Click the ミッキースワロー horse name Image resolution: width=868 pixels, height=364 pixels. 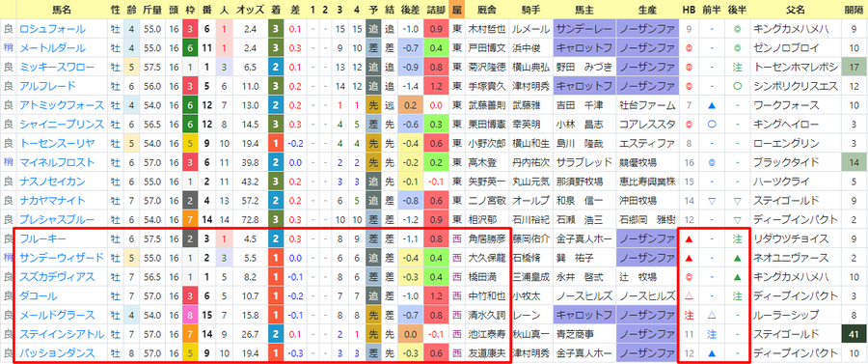(57, 67)
